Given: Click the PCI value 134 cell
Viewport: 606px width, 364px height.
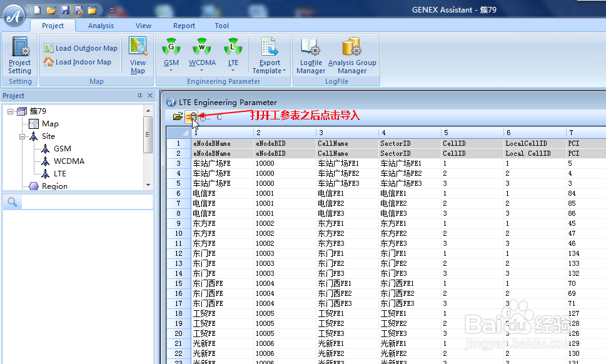Looking at the screenshot, I should click(586, 253).
